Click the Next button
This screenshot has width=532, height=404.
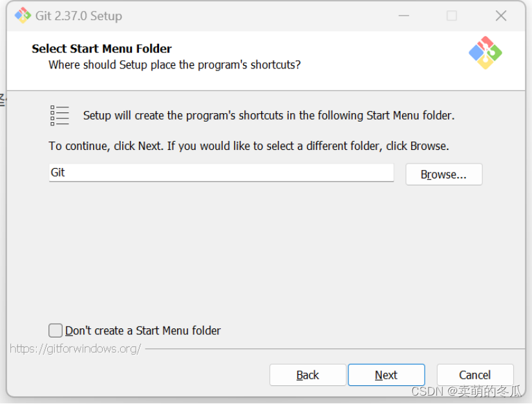coord(386,375)
